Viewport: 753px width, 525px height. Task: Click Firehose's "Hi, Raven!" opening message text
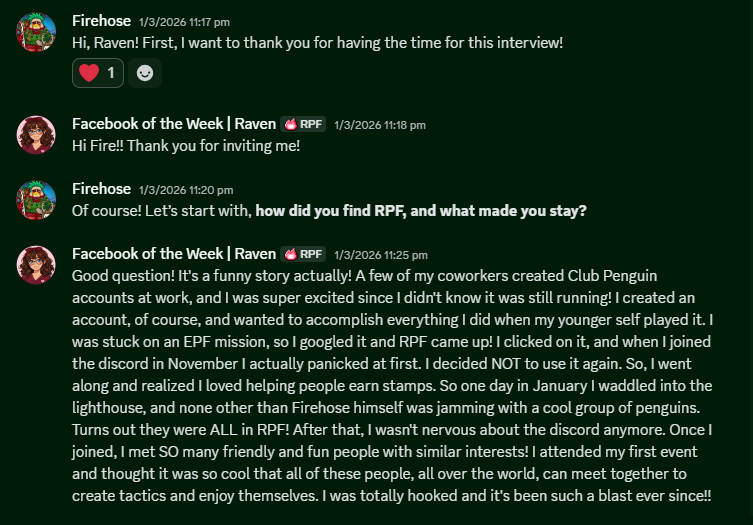tap(317, 43)
